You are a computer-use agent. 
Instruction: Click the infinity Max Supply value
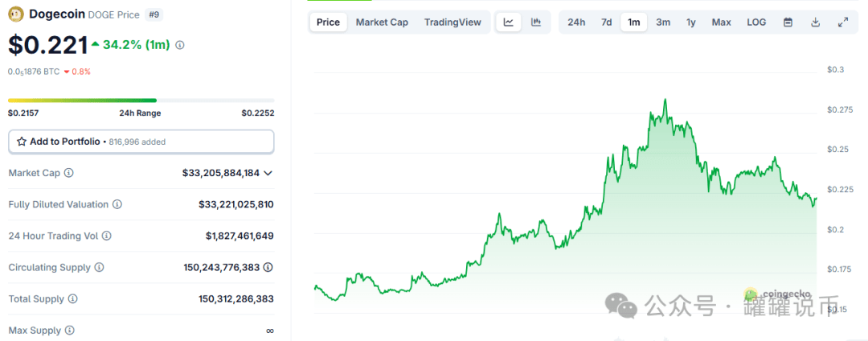(269, 331)
